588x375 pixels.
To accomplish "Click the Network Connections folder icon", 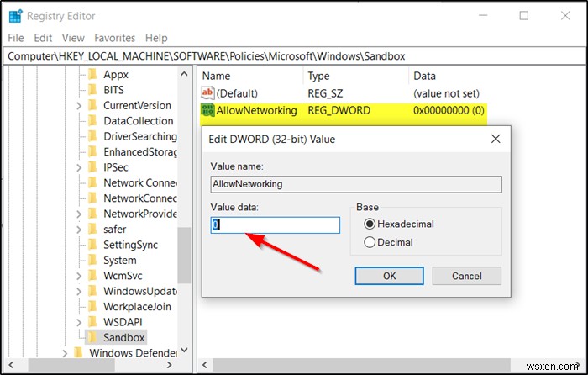I will (x=92, y=182).
